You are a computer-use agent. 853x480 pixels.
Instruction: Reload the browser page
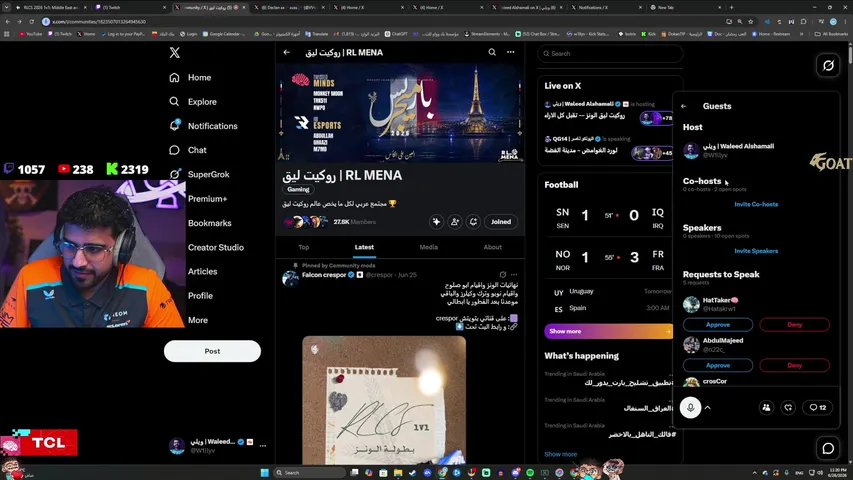[x=32, y=22]
